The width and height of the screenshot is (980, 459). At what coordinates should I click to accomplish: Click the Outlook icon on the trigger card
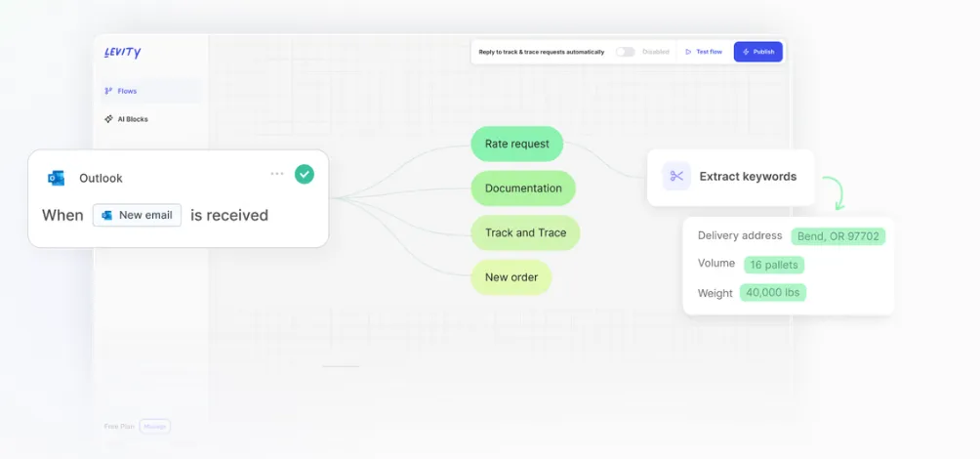(x=57, y=178)
